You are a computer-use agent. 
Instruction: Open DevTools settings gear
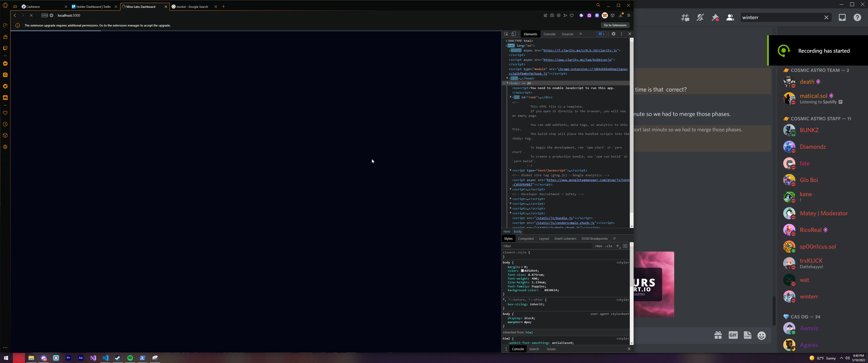pyautogui.click(x=614, y=34)
